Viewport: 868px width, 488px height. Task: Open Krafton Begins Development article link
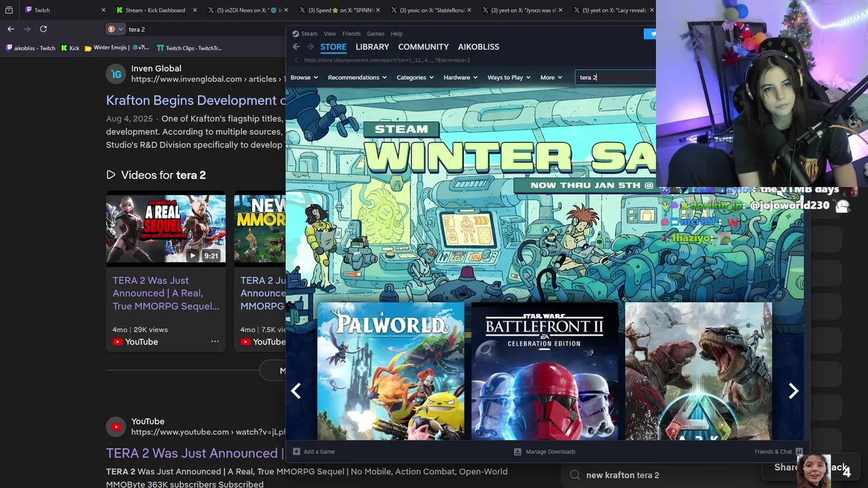195,100
